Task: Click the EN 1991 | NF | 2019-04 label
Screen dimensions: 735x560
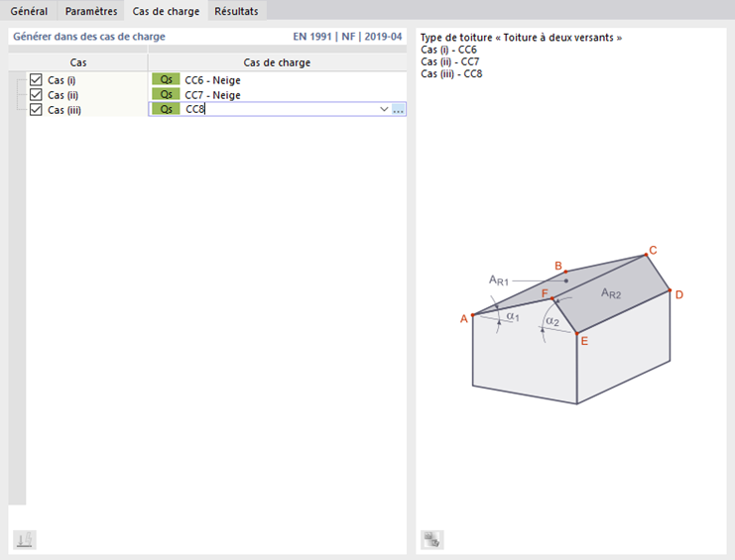Action: tap(347, 37)
